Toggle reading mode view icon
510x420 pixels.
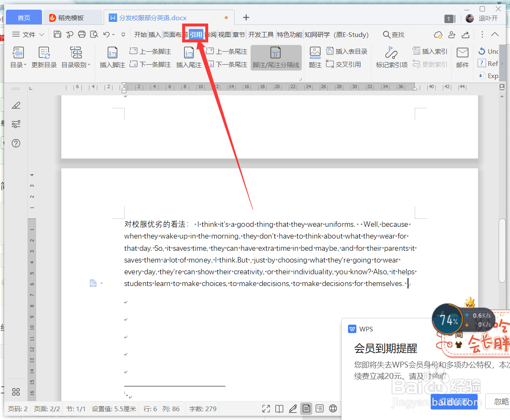pos(279,409)
